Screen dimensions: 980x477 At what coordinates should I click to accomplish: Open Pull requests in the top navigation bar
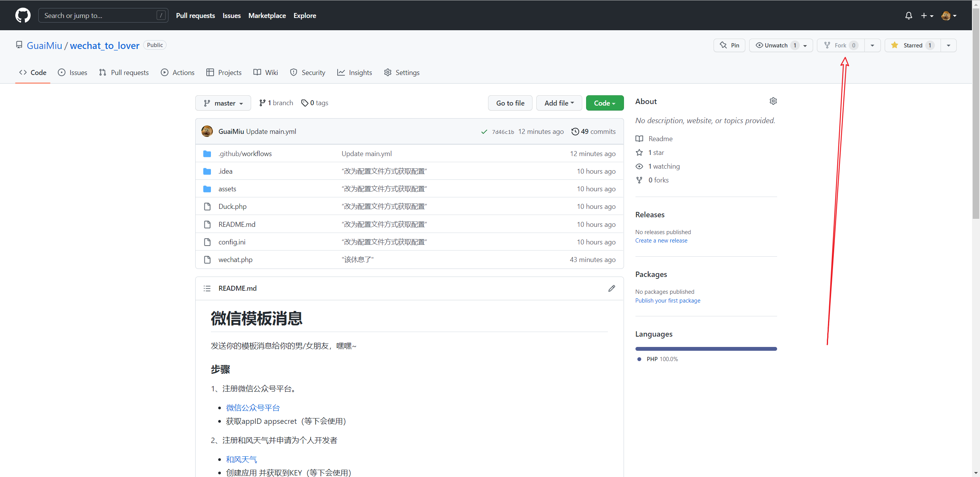(196, 16)
